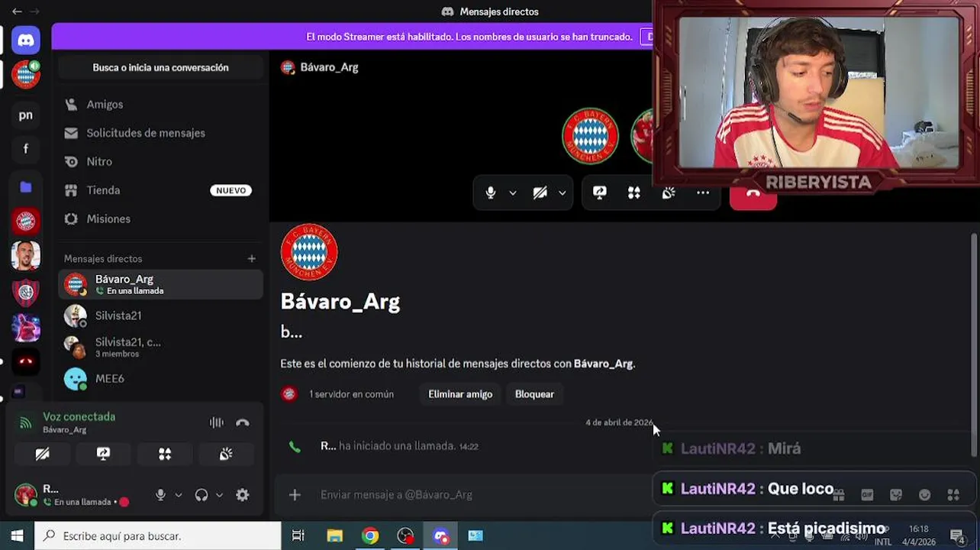980x550 pixels.
Task: Open Discord home direct messages icon
Action: coord(26,40)
